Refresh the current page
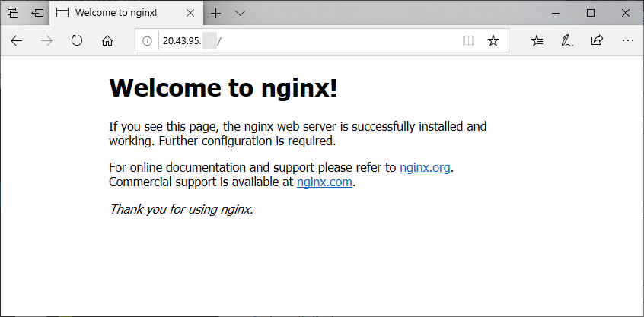The height and width of the screenshot is (317, 644). click(77, 40)
